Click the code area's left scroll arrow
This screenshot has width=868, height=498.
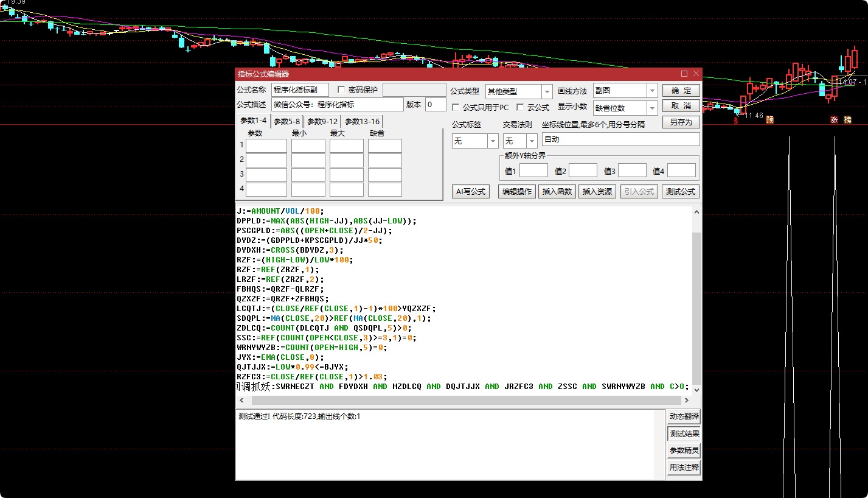pos(241,401)
